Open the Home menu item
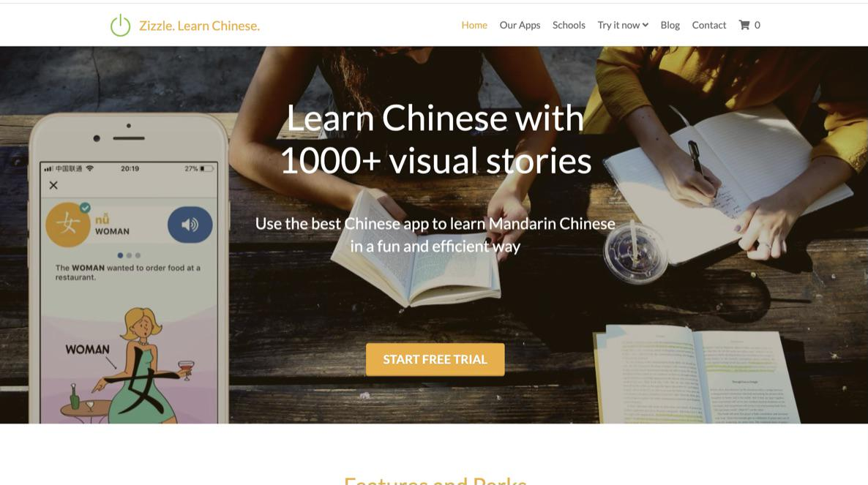The image size is (868, 485). (x=474, y=25)
